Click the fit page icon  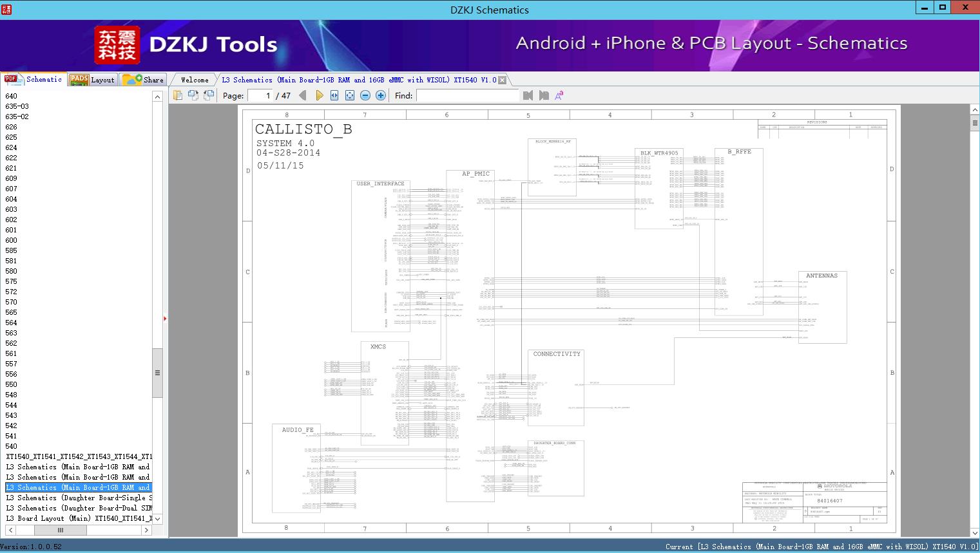pos(350,95)
